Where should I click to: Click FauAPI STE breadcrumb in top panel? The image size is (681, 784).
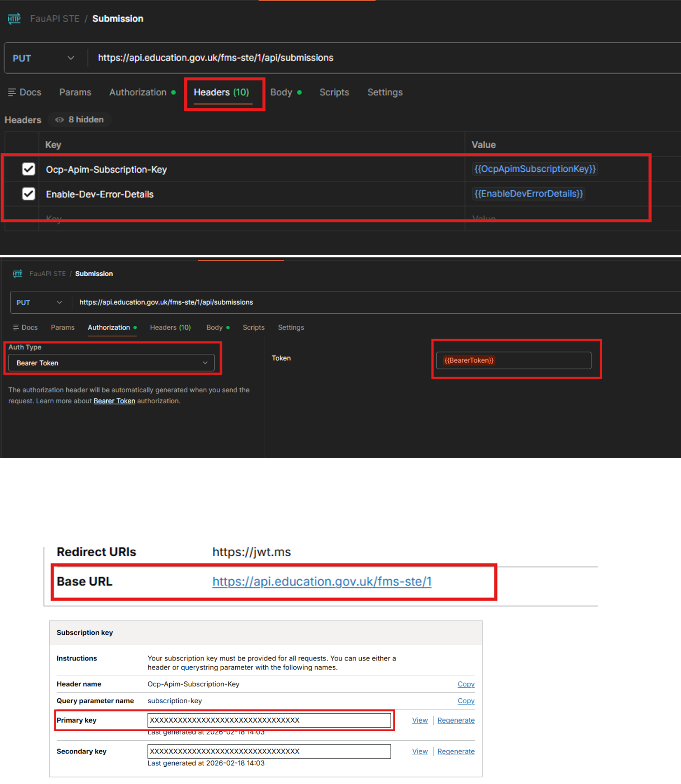(x=55, y=19)
